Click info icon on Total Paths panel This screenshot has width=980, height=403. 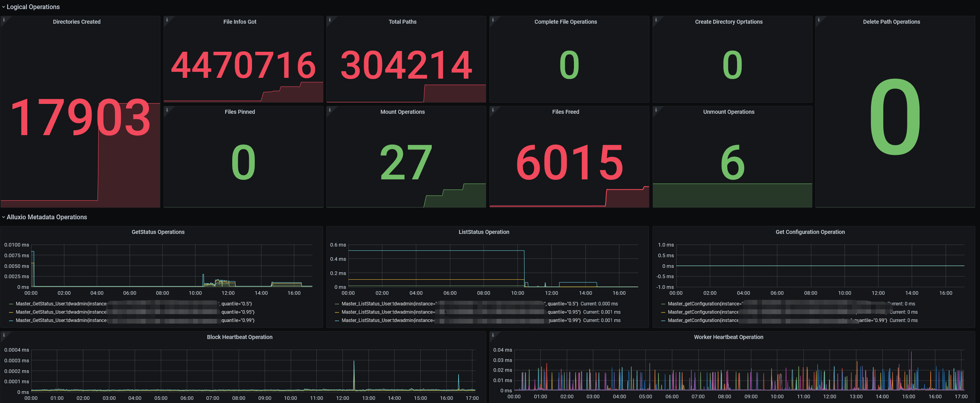pyautogui.click(x=329, y=19)
